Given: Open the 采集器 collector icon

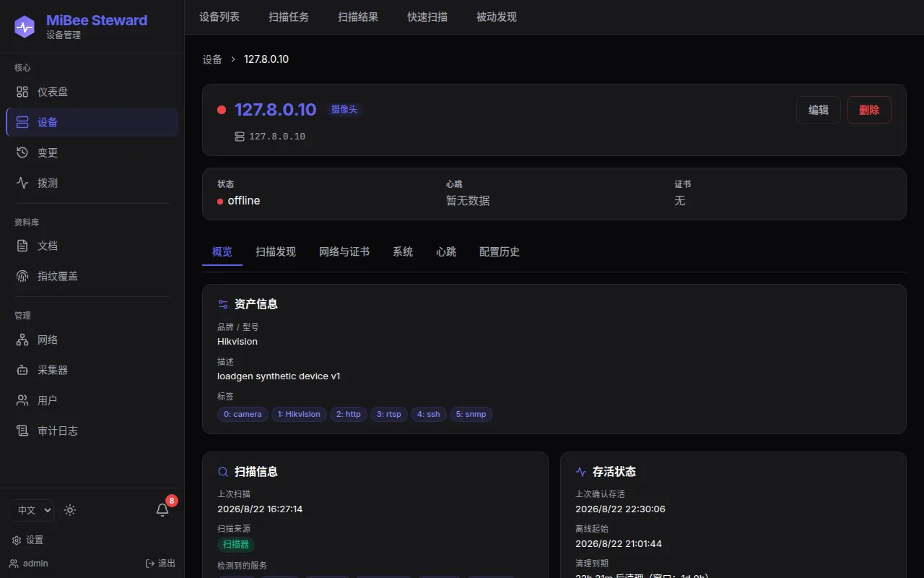Looking at the screenshot, I should pyautogui.click(x=22, y=370).
